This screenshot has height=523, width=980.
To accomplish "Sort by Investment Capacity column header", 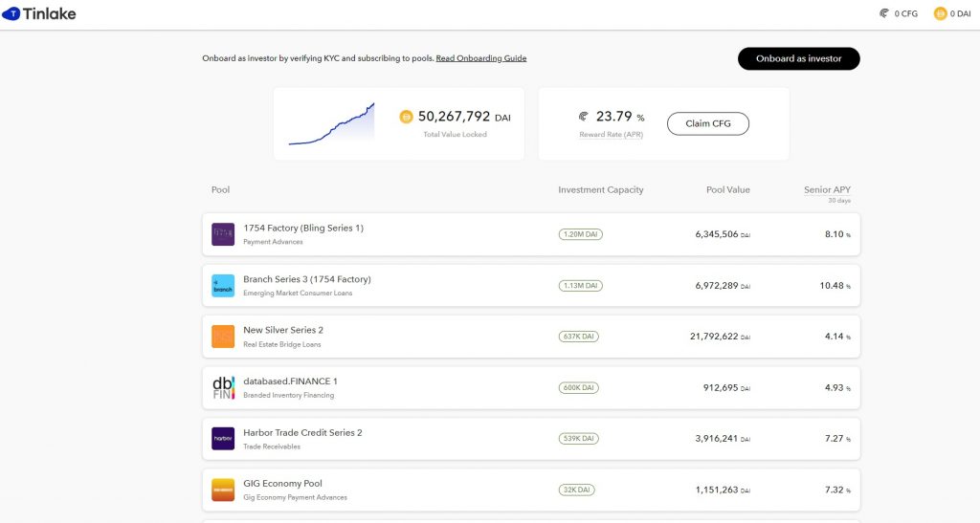I will click(x=600, y=190).
